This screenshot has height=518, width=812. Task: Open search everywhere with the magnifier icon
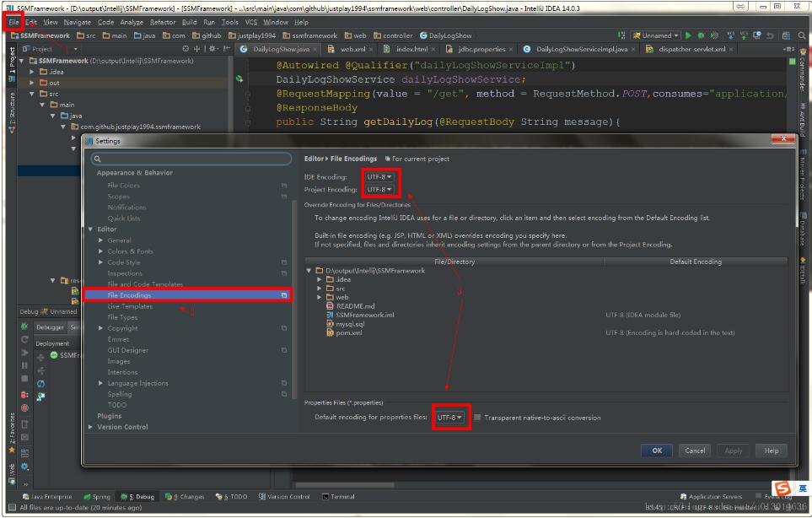(801, 35)
